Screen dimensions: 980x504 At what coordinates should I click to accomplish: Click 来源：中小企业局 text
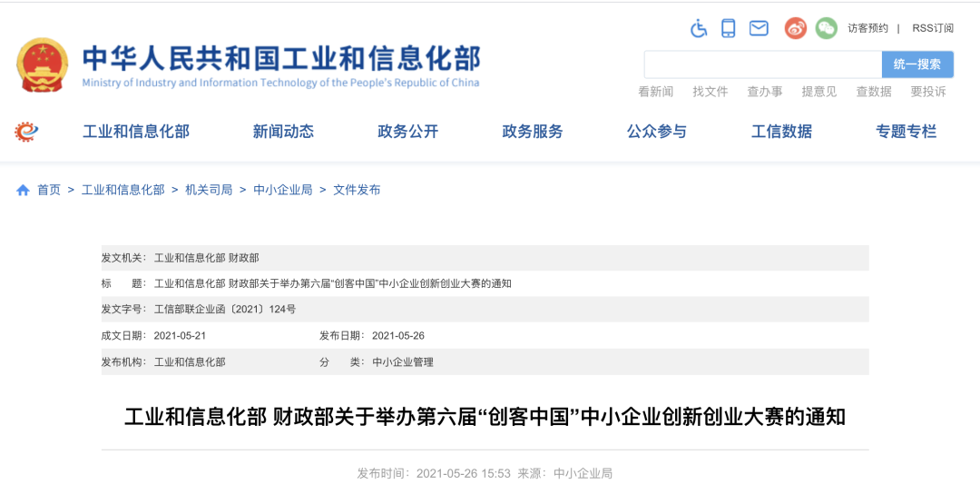[x=565, y=473]
